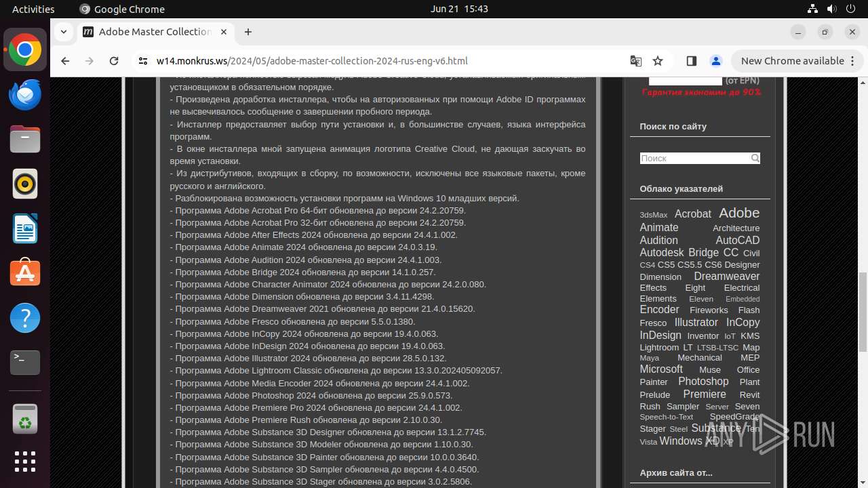Open Ubuntu Software store icon
The height and width of the screenshot is (488, 868).
tap(25, 273)
